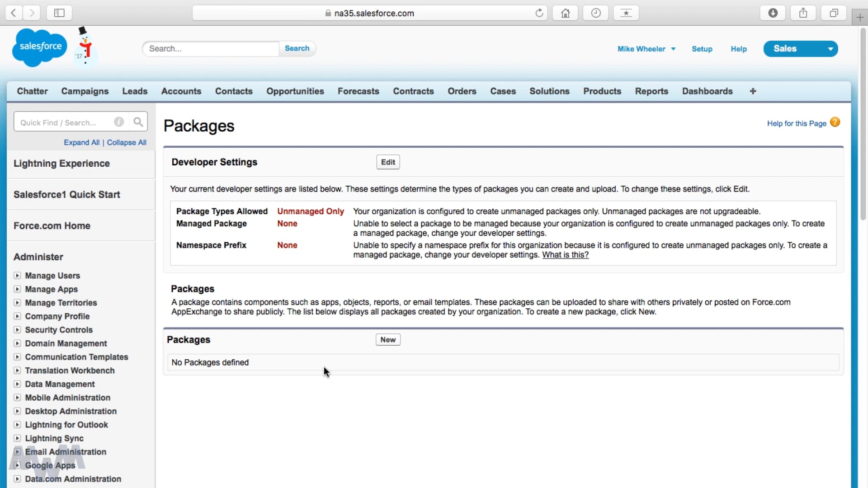This screenshot has width=868, height=488.
Task: Open the Help link in header
Action: coord(739,49)
